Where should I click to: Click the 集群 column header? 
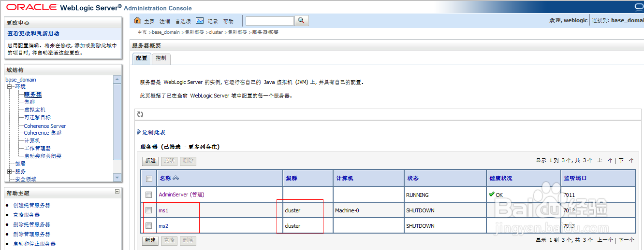[292, 178]
